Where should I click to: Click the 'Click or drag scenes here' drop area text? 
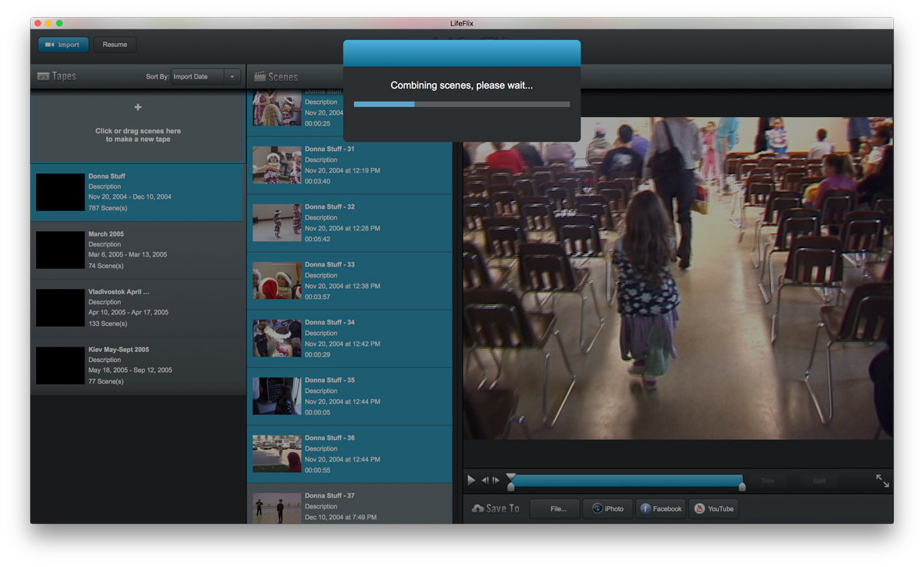coord(138,136)
